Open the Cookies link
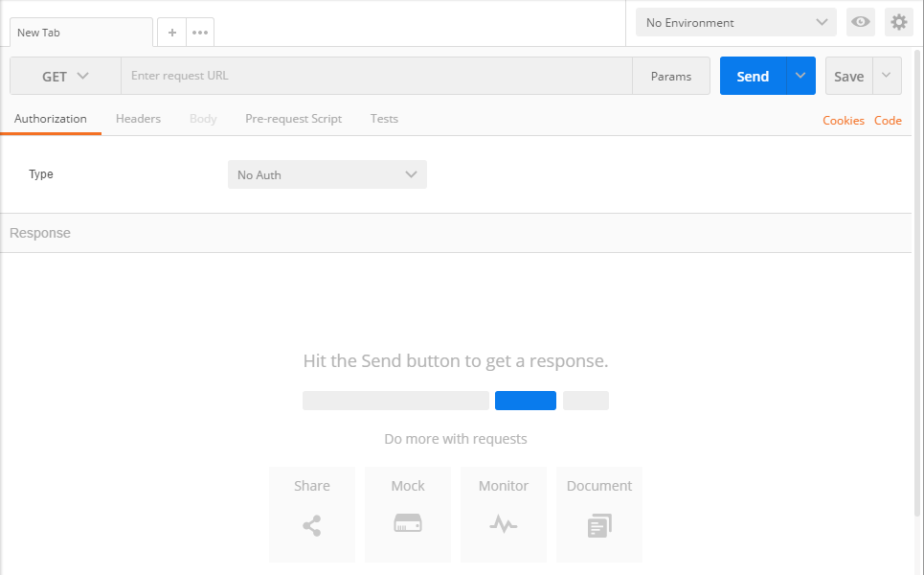 844,121
